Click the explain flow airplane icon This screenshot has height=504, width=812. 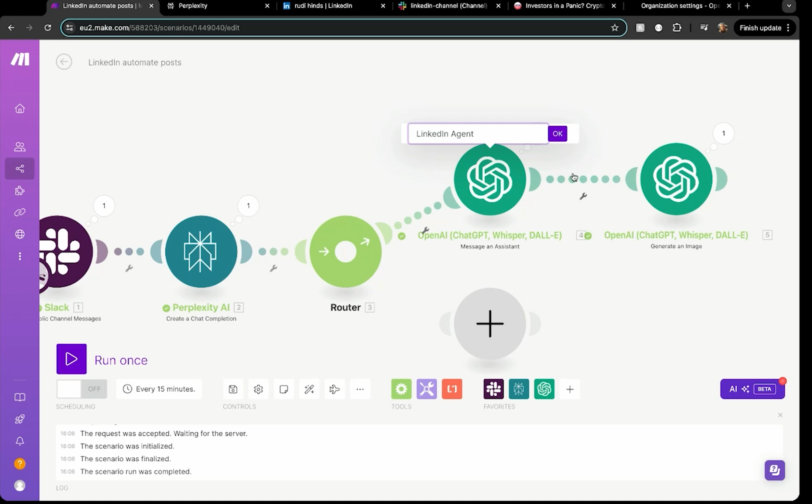334,389
